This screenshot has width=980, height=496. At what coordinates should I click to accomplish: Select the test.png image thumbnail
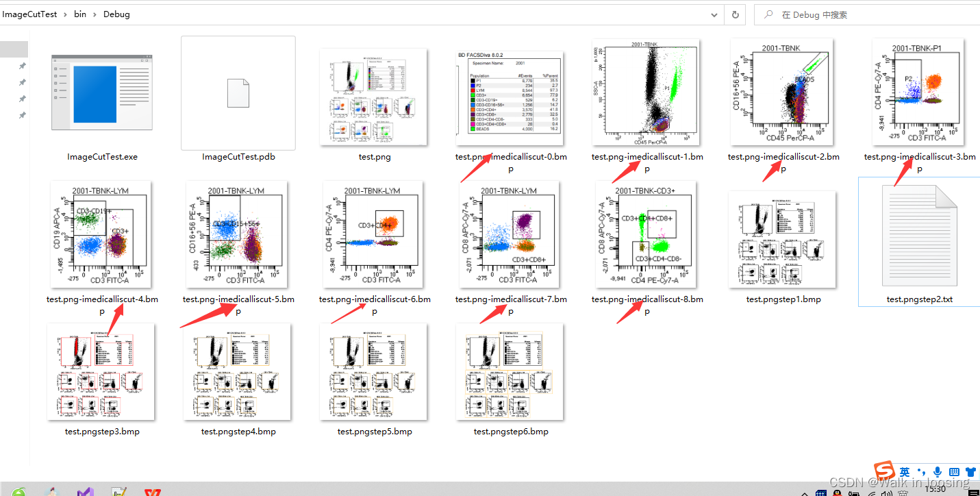(x=374, y=98)
